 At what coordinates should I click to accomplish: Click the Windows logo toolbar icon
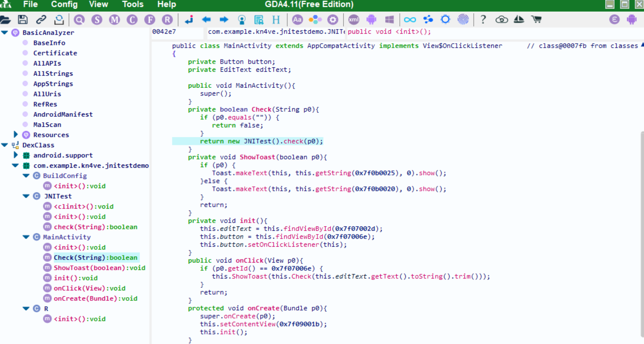389,20
